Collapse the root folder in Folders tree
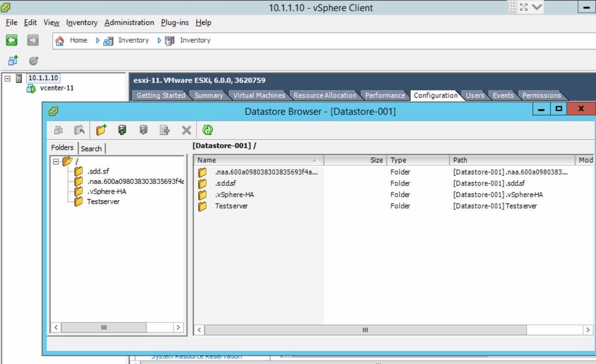The width and height of the screenshot is (596, 364). click(x=56, y=161)
